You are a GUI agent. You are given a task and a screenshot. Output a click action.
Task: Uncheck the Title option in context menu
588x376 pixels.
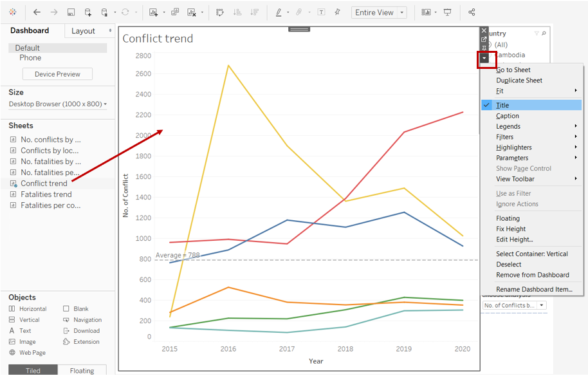pyautogui.click(x=502, y=105)
